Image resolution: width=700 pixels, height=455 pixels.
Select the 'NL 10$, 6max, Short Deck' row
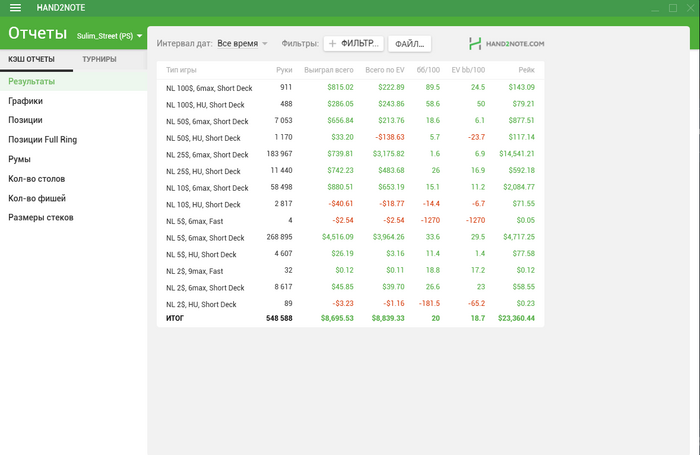[350, 188]
